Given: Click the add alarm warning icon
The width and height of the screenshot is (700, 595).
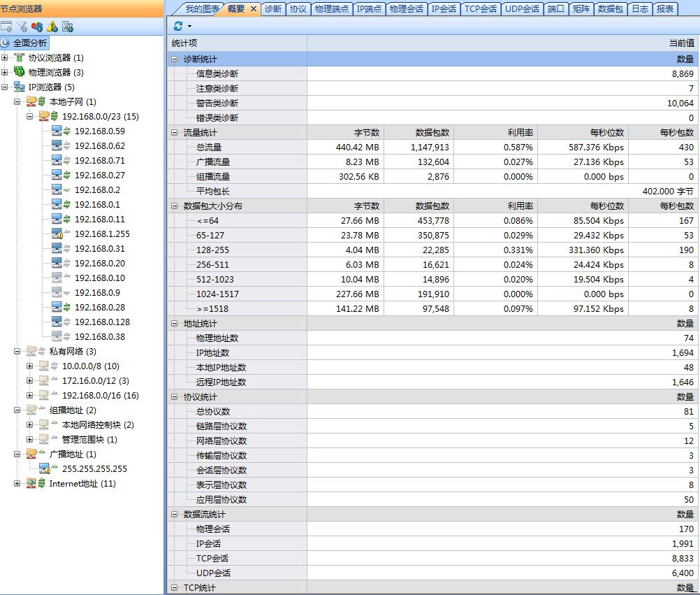Looking at the screenshot, I should [52, 27].
